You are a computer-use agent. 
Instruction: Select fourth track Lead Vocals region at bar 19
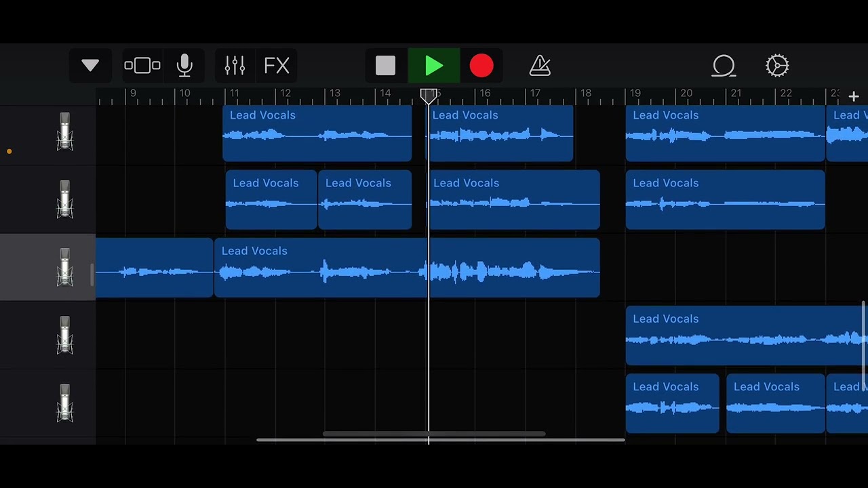point(747,335)
